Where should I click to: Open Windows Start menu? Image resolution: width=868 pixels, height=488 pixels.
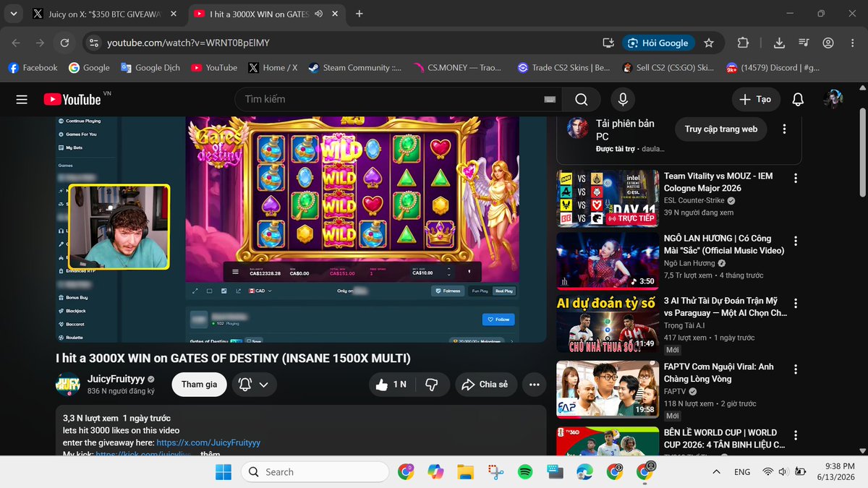[224, 472]
